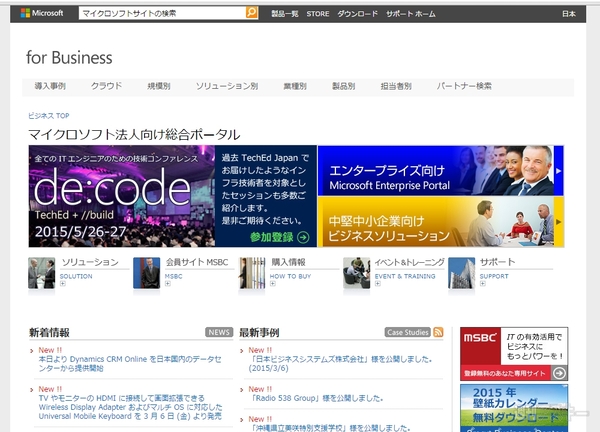This screenshot has width=600, height=432.
Task: Open the イベント&トレーニング section heading
Action: (x=409, y=262)
